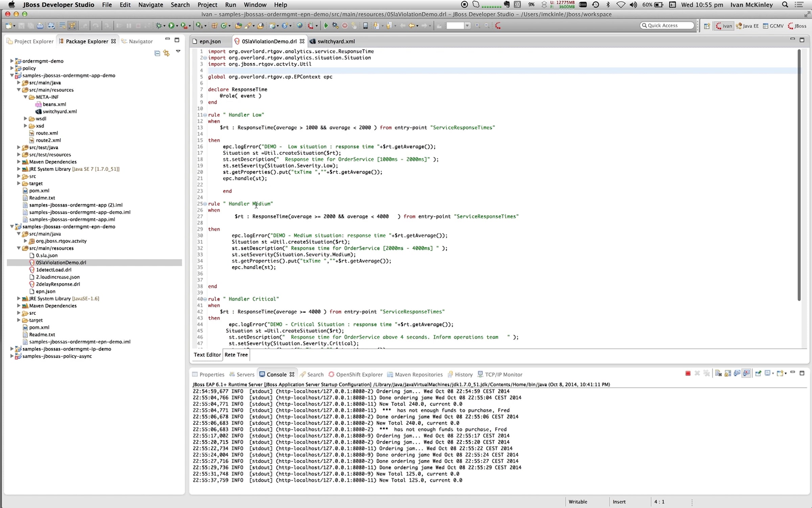812x508 pixels.
Task: Click Collapse All in Package Explorer
Action: (x=157, y=53)
